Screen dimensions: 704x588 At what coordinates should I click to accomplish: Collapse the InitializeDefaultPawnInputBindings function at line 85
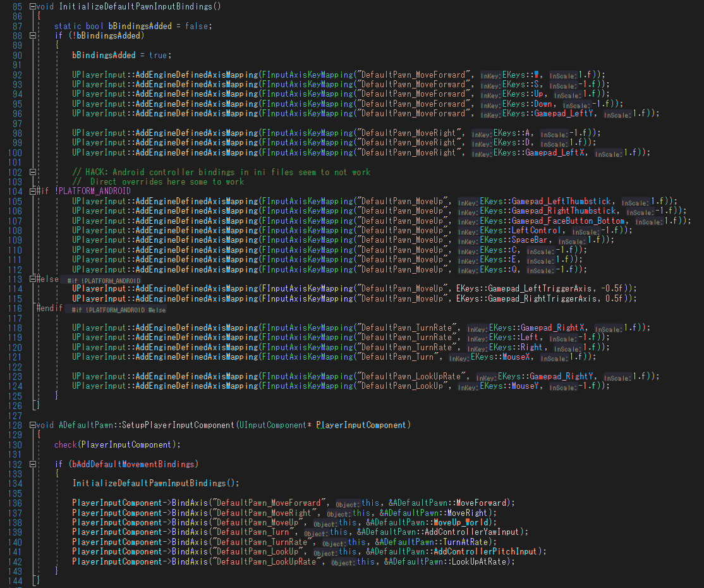[x=33, y=7]
